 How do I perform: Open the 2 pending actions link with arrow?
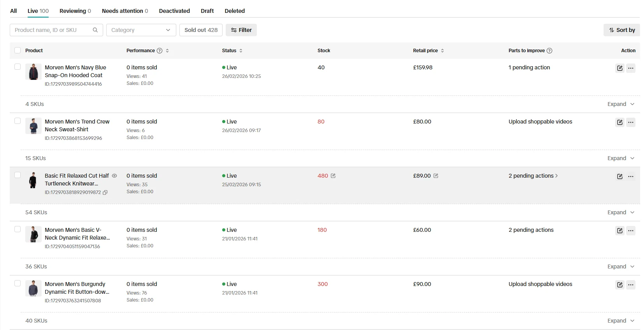pyautogui.click(x=533, y=176)
